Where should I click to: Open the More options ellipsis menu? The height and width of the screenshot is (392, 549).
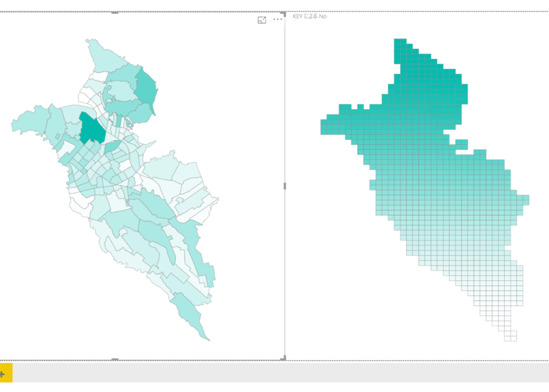(277, 19)
